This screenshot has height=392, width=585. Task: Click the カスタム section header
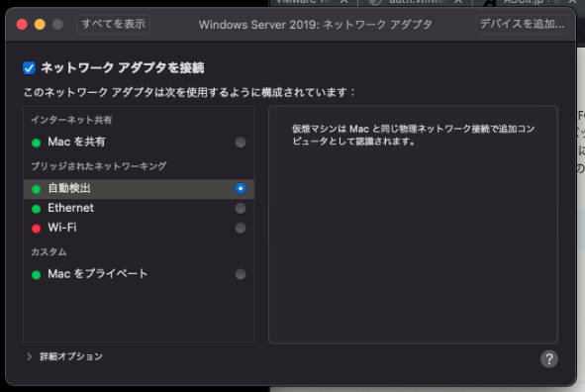coord(49,252)
